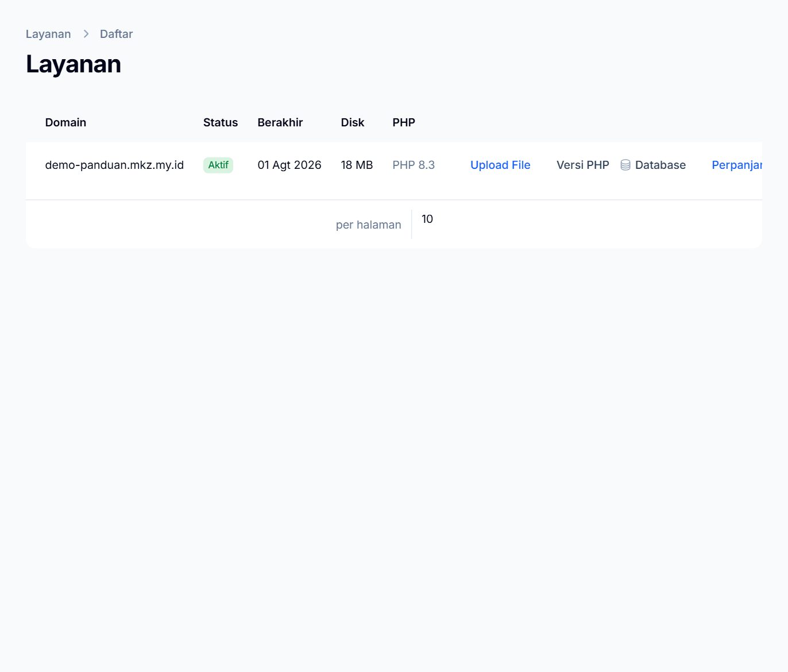Click the 18 MB disk usage cell

click(357, 165)
